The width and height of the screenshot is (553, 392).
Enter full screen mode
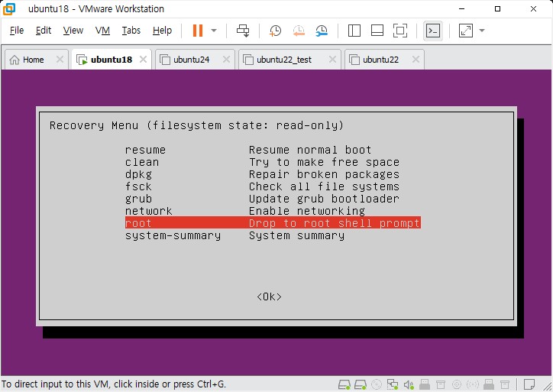400,31
